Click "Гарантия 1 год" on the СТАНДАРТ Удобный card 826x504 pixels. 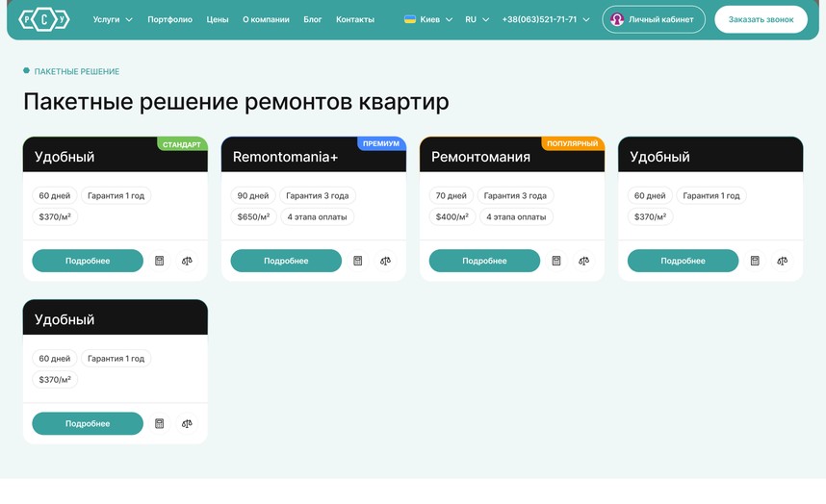[116, 195]
